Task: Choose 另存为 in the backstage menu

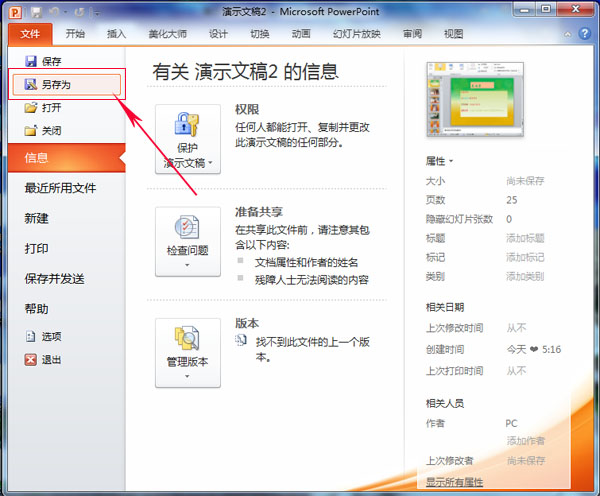Action: (x=67, y=85)
